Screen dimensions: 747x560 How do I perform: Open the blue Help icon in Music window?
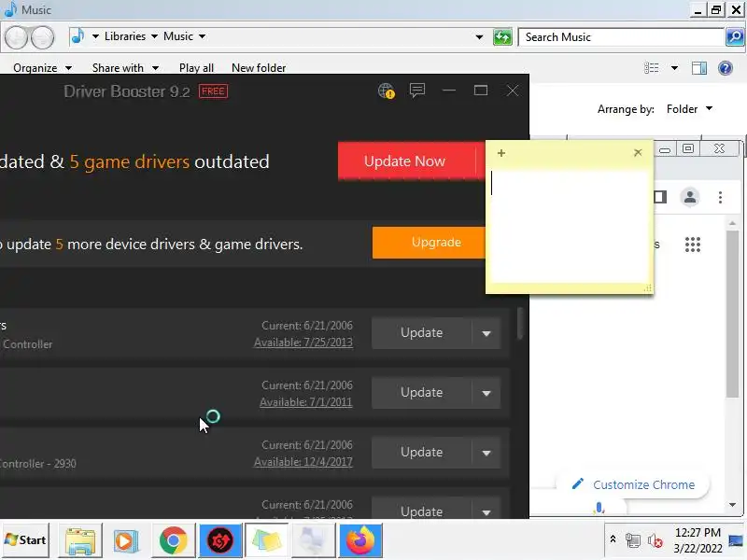coord(726,68)
